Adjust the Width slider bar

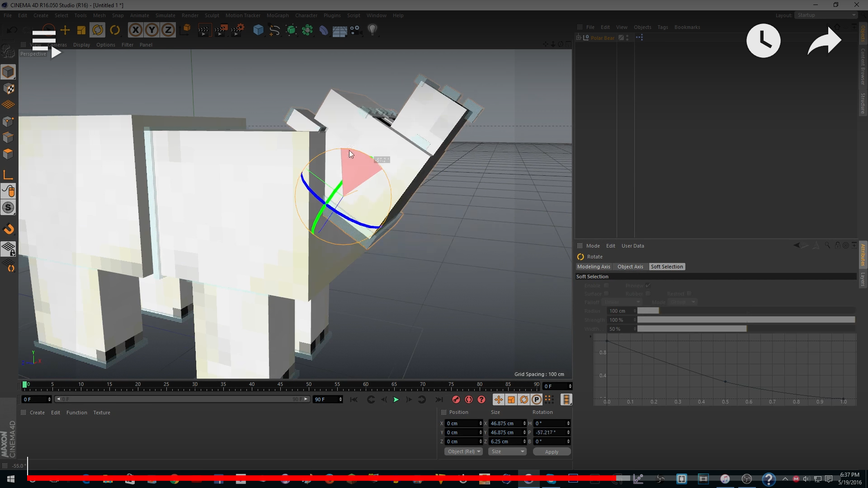pyautogui.click(x=746, y=329)
